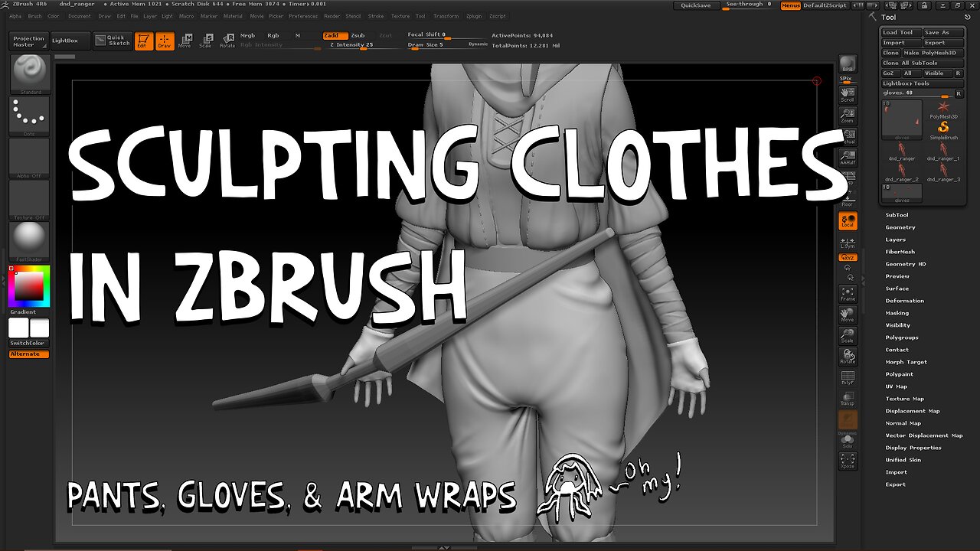This screenshot has height=551, width=980.
Task: Click the right shelf Rotate navigation icon
Action: [x=848, y=357]
